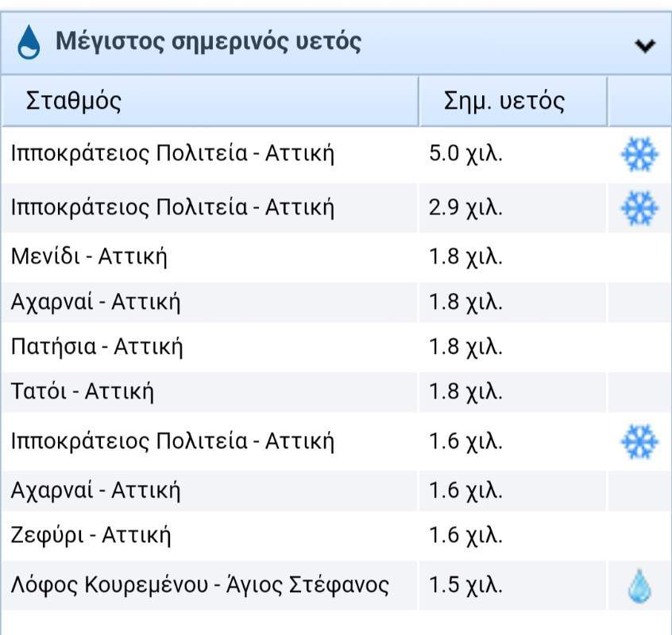Click the snowflake icon in the 1.6 χιλ. row
The image size is (672, 635).
[639, 441]
